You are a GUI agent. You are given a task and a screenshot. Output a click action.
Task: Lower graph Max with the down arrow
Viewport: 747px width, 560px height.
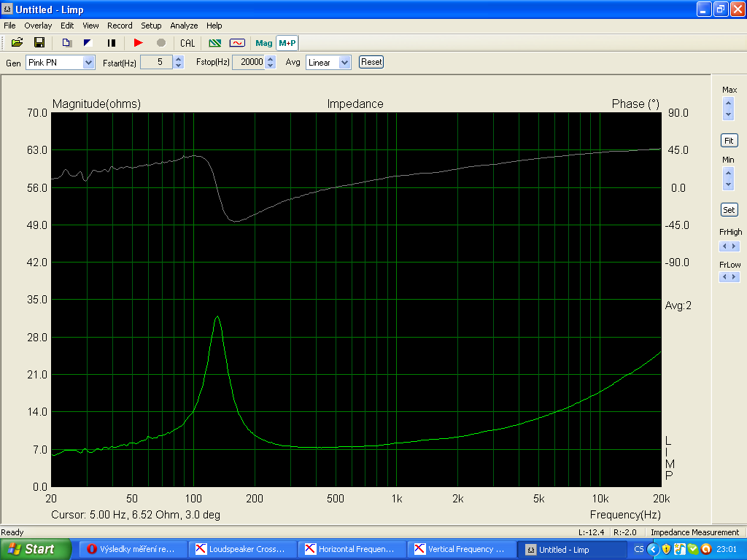(728, 114)
